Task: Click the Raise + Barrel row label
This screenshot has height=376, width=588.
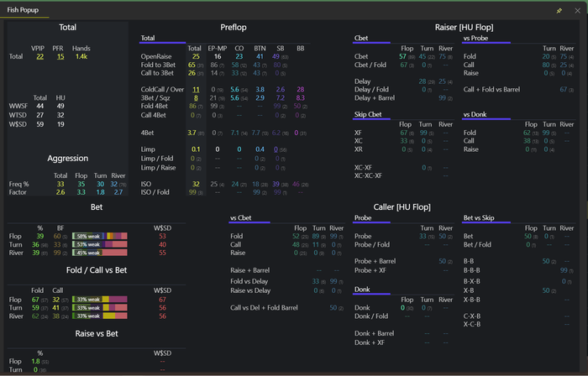Action: (249, 270)
